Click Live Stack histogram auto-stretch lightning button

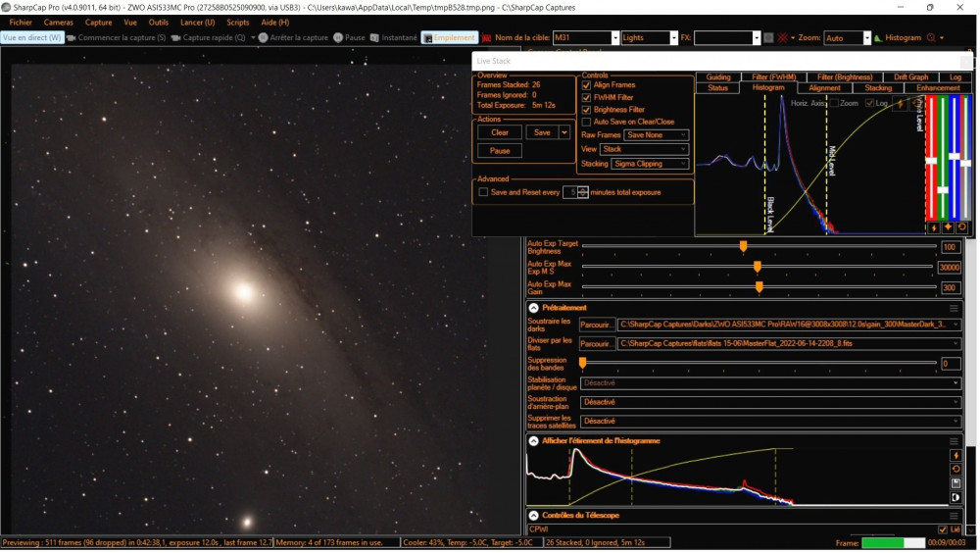tap(934, 227)
